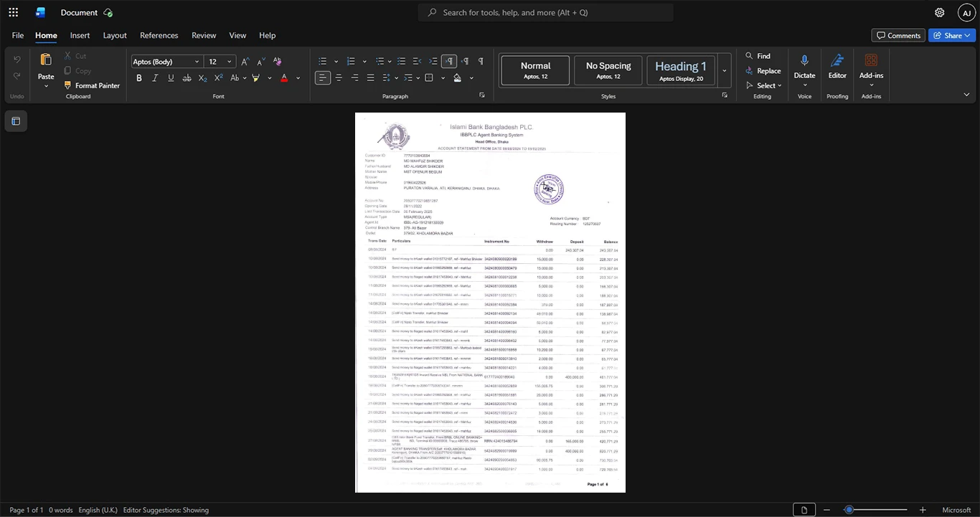The width and height of the screenshot is (980, 517).
Task: Clear all formatting icon
Action: tap(277, 61)
